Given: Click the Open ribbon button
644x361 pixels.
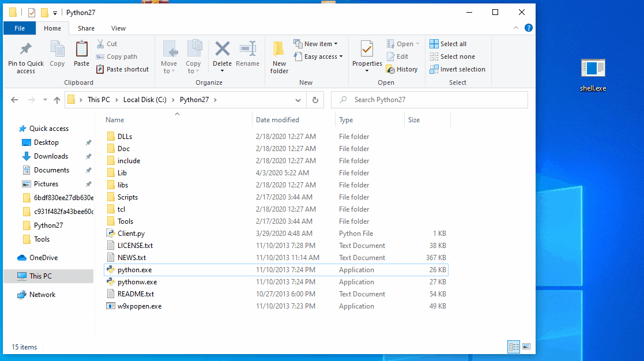Looking at the screenshot, I should (403, 44).
